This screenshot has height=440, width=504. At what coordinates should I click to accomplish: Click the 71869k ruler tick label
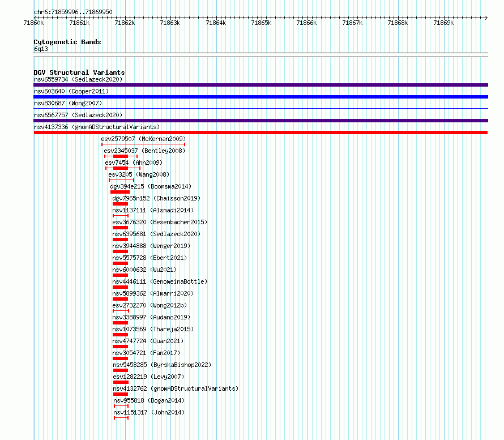coord(443,23)
